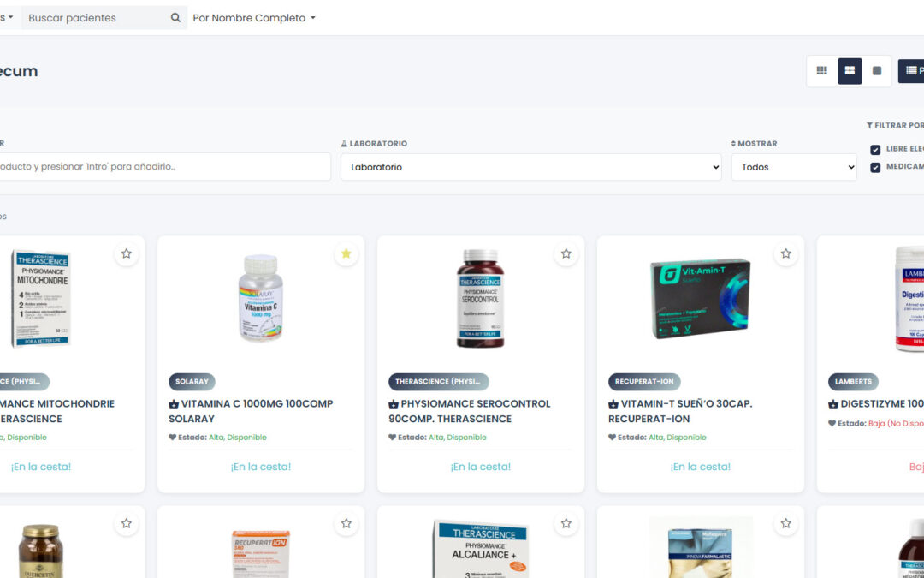Click heart icon in Vitamin-T Estado line
This screenshot has height=578, width=924.
(613, 438)
